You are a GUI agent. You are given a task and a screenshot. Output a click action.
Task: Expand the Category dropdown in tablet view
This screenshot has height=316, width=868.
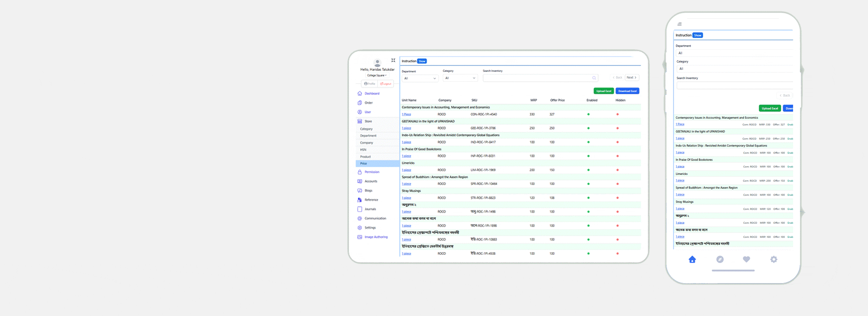(460, 78)
